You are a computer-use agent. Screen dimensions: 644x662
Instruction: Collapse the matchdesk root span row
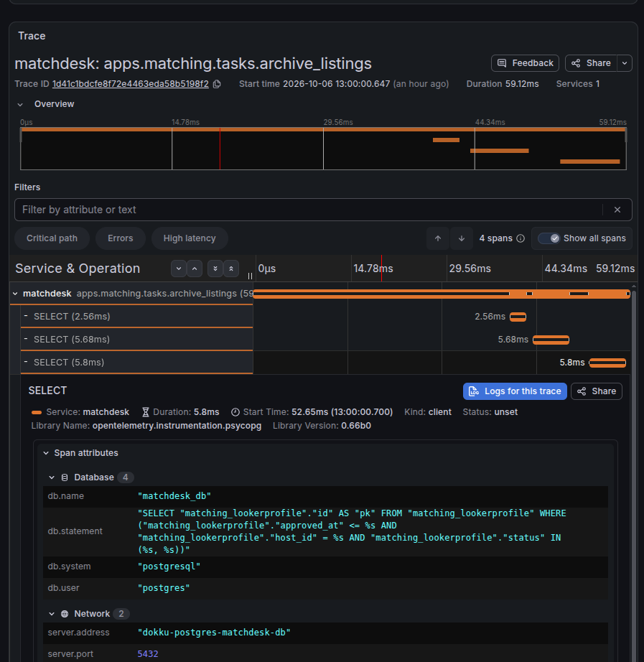point(15,294)
